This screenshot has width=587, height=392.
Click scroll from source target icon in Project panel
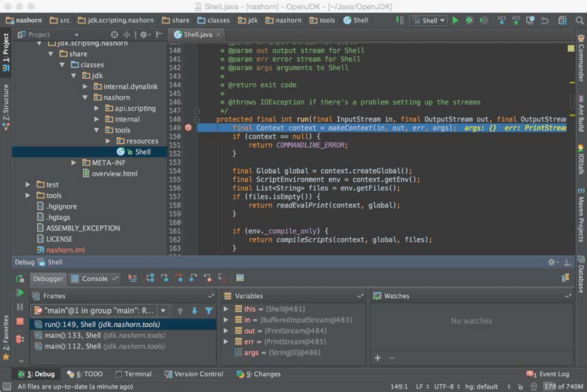click(114, 34)
